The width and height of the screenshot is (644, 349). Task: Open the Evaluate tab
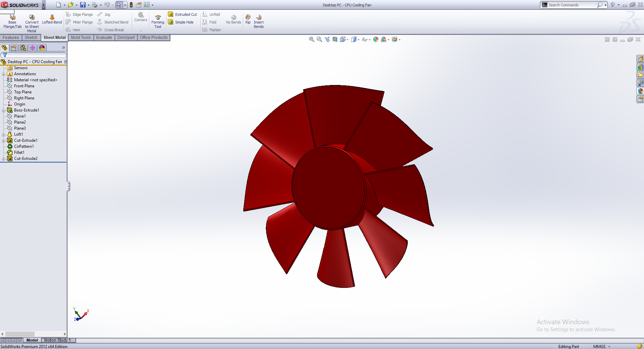[x=104, y=38]
